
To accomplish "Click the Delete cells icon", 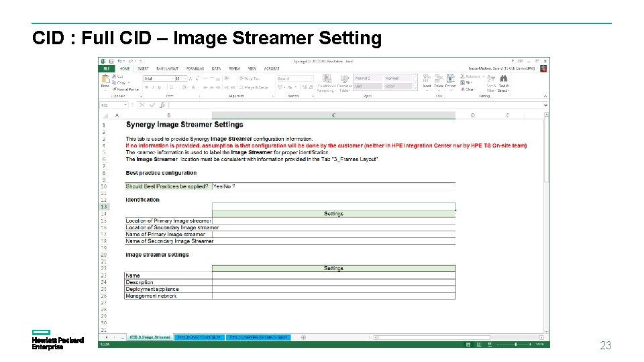I will pyautogui.click(x=439, y=78).
